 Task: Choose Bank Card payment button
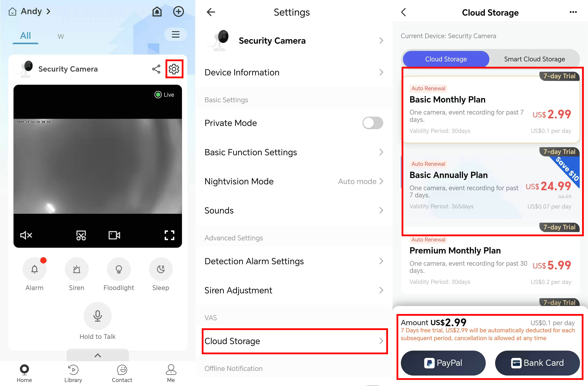click(x=537, y=363)
